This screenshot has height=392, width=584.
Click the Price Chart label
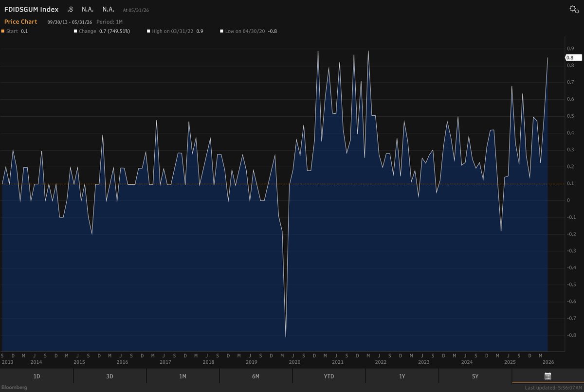pyautogui.click(x=20, y=21)
